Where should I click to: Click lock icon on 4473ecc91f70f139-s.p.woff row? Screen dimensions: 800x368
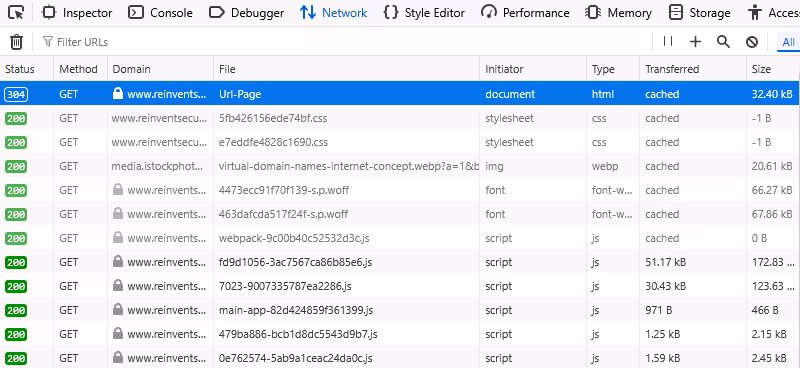tap(118, 190)
